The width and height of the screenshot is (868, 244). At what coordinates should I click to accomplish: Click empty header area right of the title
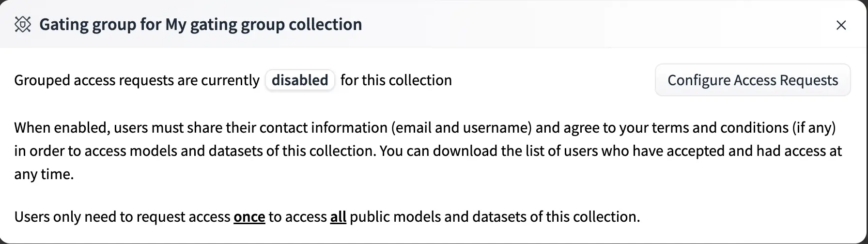tap(581, 24)
